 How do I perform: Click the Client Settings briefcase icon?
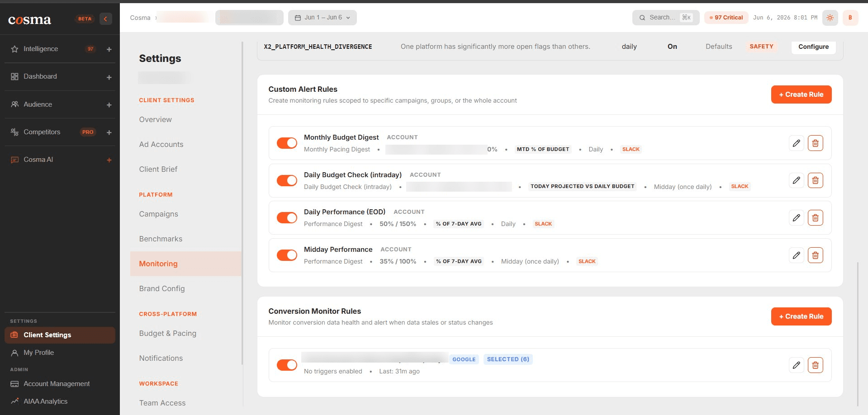pyautogui.click(x=14, y=335)
